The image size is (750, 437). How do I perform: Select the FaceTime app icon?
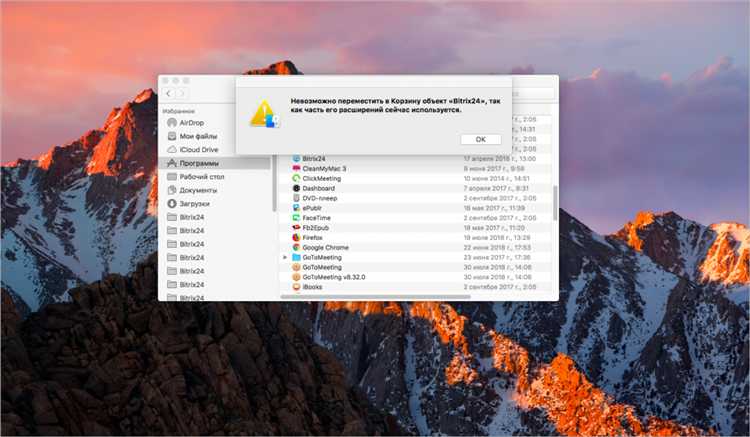296,218
